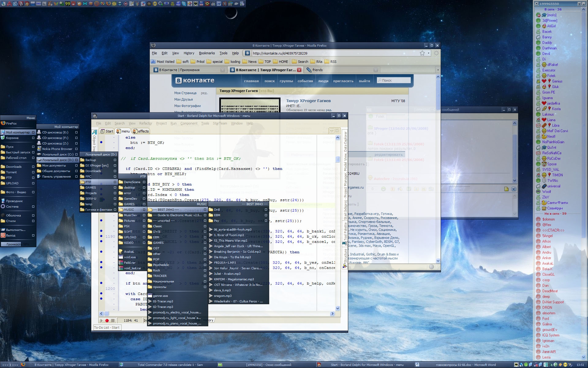Open CD-дисковод (E:) drive entry
The image size is (588, 368).
[57, 132]
